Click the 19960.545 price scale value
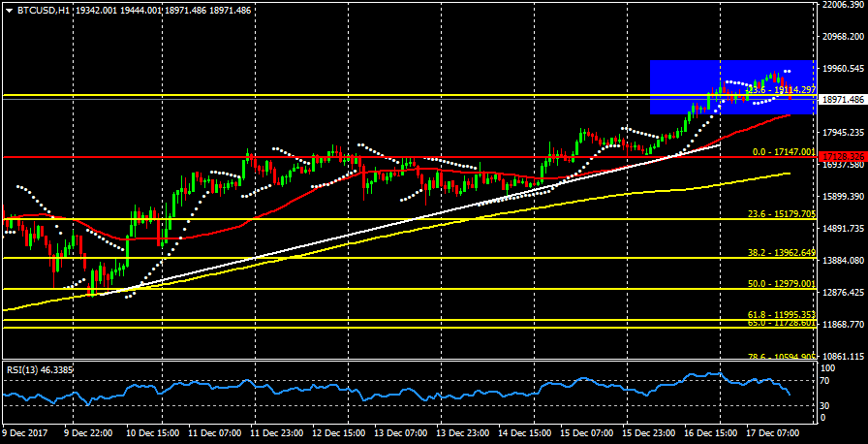The width and height of the screenshot is (868, 444). tap(841, 68)
